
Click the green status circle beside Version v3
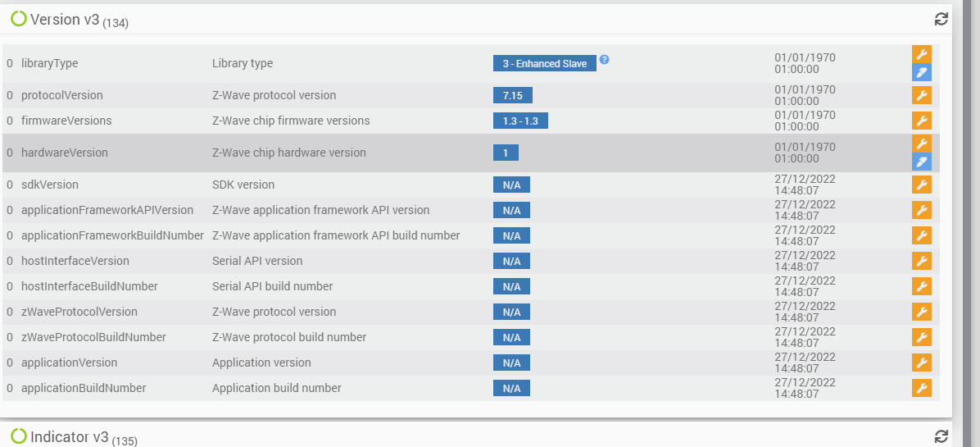click(x=19, y=19)
